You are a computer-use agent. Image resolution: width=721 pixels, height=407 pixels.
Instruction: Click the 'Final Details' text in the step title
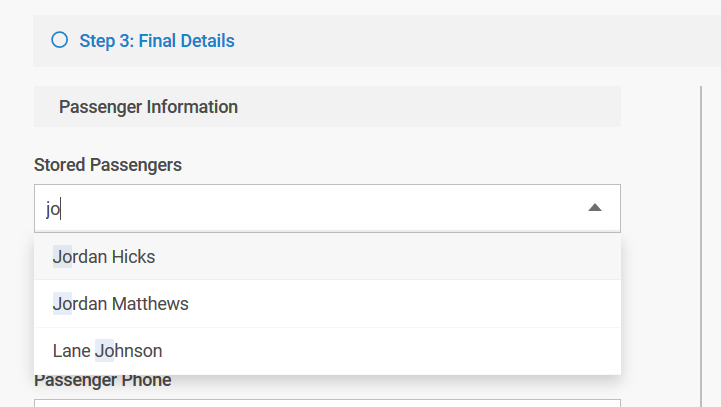[x=187, y=41]
